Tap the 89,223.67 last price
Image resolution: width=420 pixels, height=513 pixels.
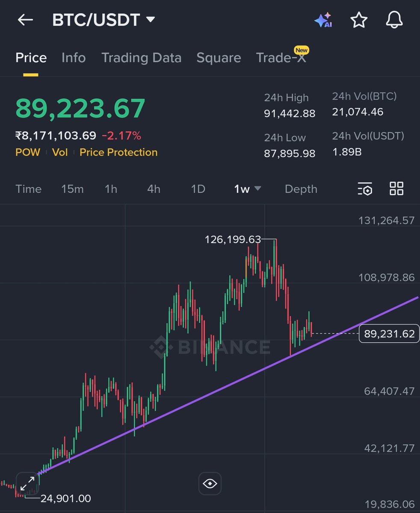click(x=80, y=108)
